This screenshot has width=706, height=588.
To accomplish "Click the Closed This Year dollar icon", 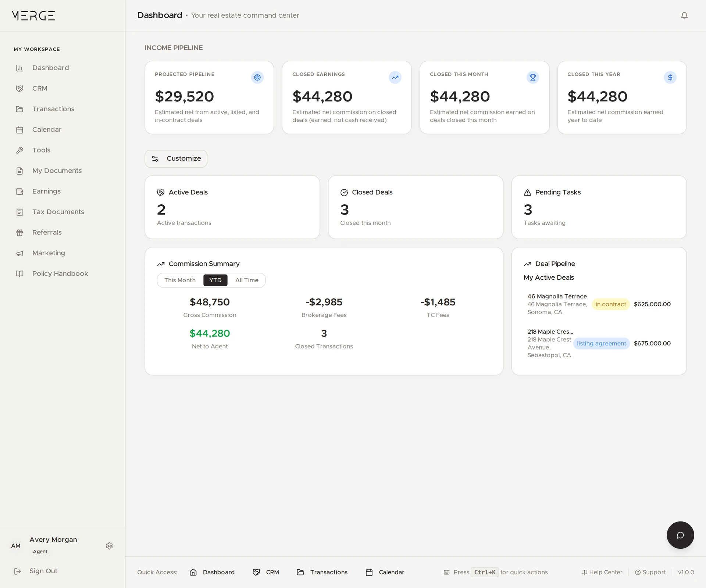I will (x=670, y=78).
